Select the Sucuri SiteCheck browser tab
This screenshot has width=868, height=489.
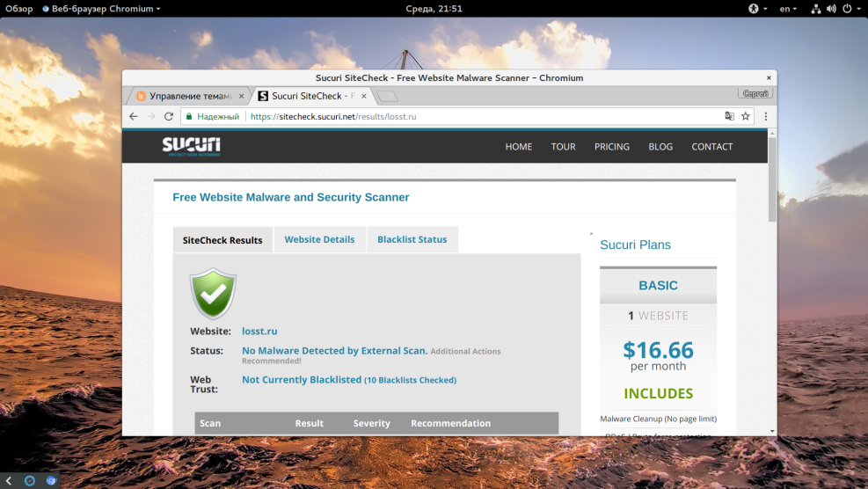[x=313, y=96]
